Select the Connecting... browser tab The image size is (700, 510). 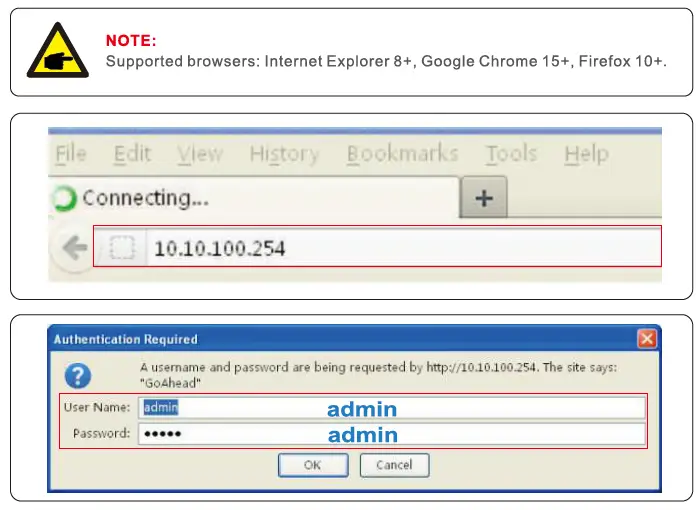[254, 197]
